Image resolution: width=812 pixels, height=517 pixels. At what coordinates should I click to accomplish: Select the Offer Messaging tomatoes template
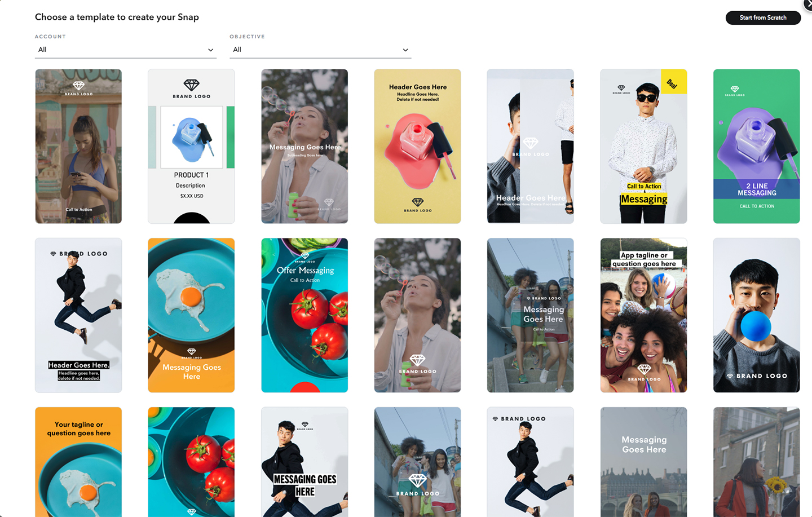pyautogui.click(x=304, y=315)
